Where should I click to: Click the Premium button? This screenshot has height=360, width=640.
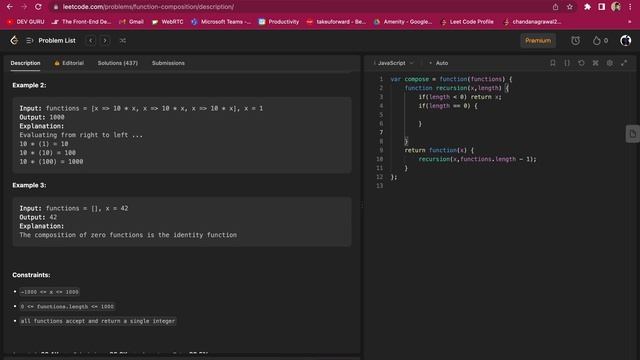click(538, 41)
